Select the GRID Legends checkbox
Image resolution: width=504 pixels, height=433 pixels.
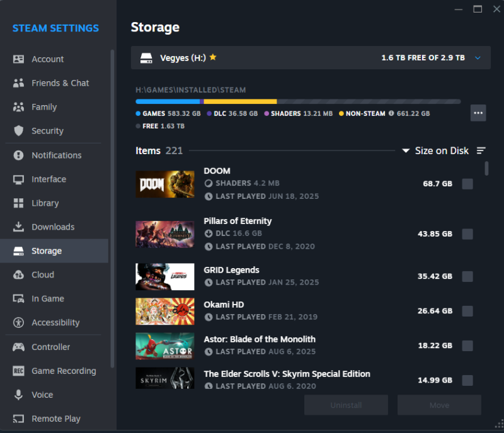pyautogui.click(x=467, y=276)
